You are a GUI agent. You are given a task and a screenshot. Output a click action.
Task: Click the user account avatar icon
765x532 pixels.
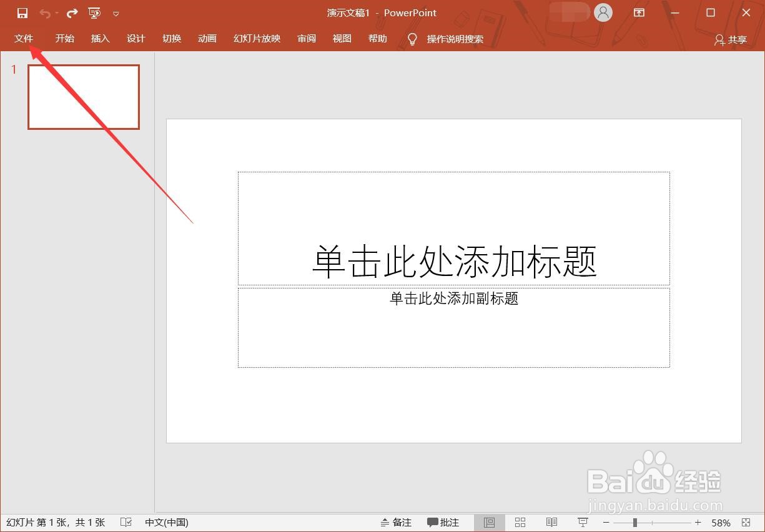[603, 12]
